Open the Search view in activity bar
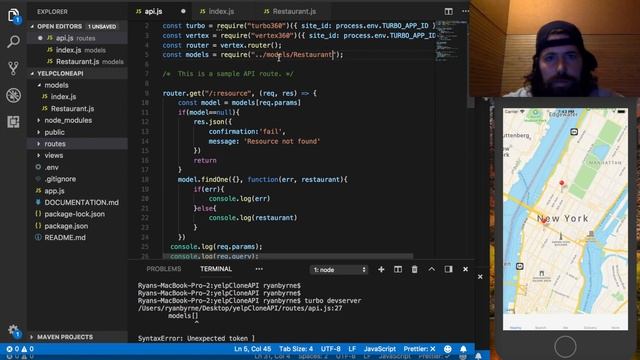 coord(13,42)
